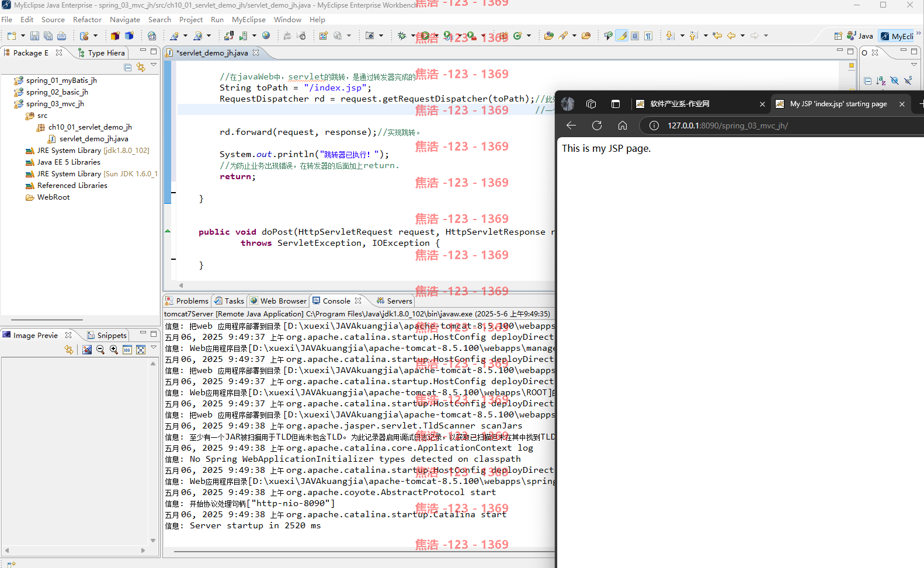Switch to MyEclipse perspective button
The height and width of the screenshot is (568, 924).
[x=898, y=36]
